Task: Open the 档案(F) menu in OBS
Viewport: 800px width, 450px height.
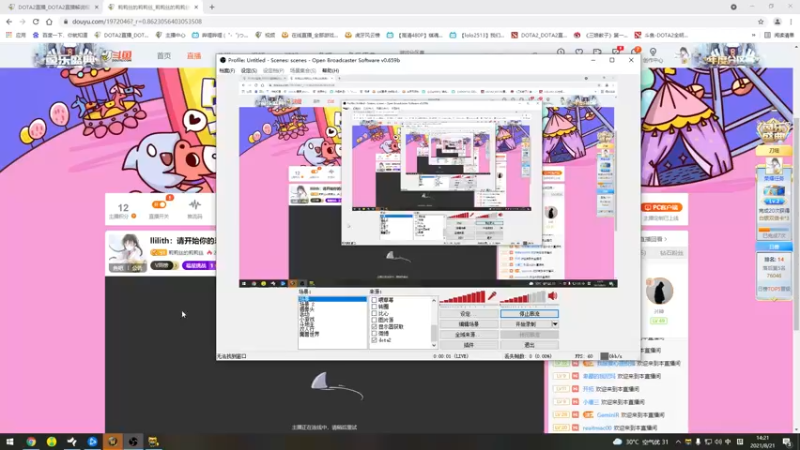Action: pyautogui.click(x=227, y=70)
